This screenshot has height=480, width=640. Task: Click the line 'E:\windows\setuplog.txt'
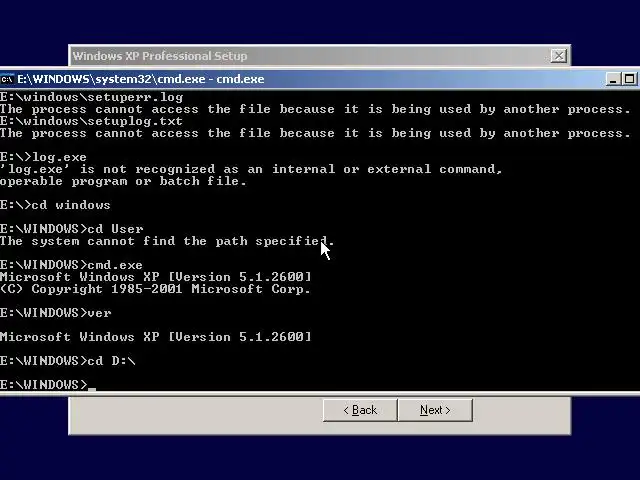coord(91,121)
